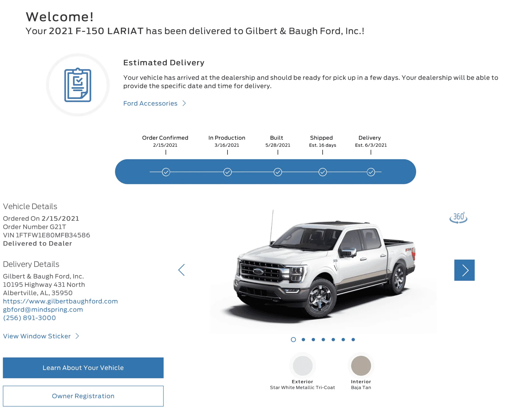532x409 pixels.
Task: Choose the Baja Tan interior swatch
Action: [x=361, y=366]
